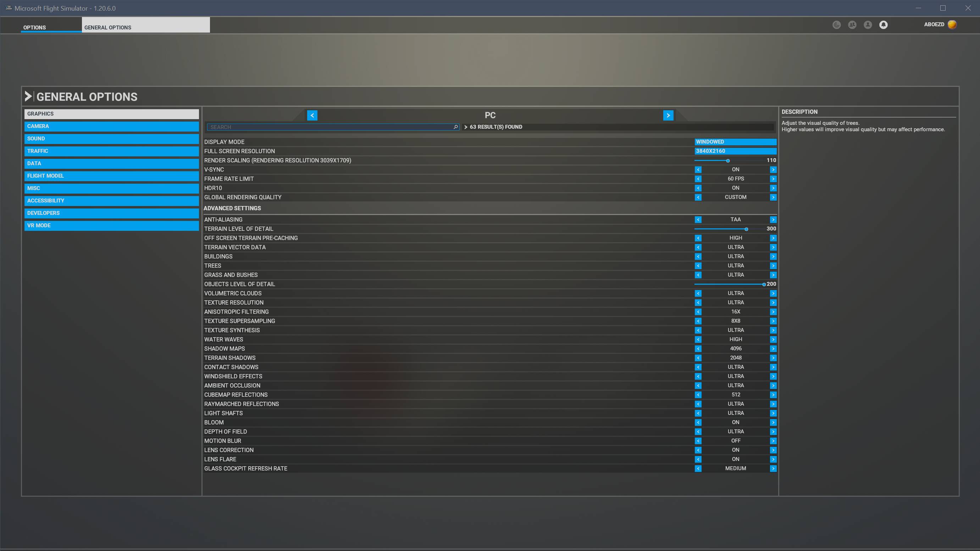
Task: Adjust the Terrain Level of Detail slider
Action: (746, 229)
